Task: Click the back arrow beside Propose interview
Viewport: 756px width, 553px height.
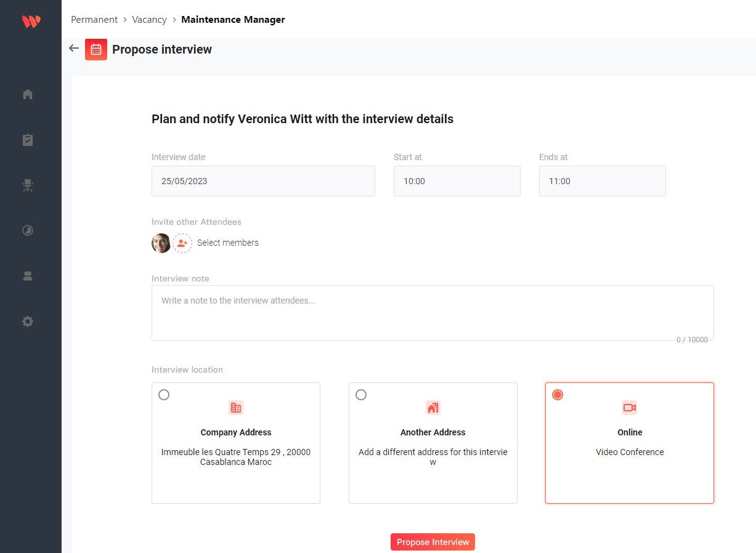Action: pyautogui.click(x=74, y=49)
